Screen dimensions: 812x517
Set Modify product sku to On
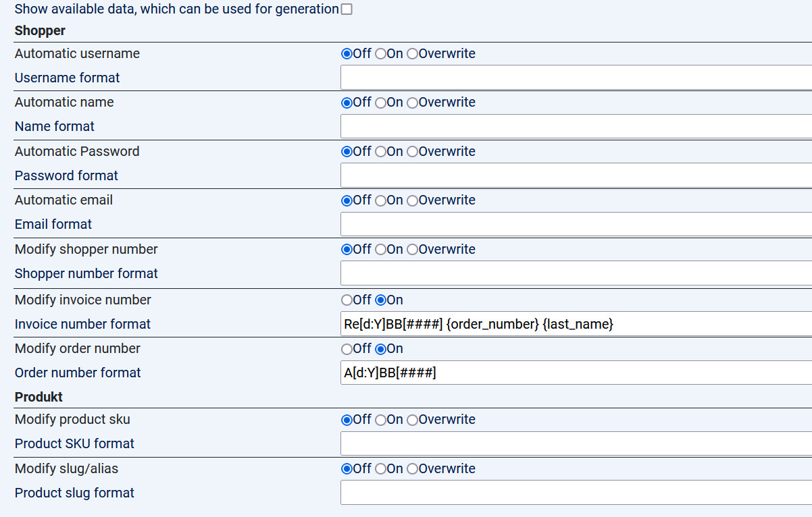point(380,420)
